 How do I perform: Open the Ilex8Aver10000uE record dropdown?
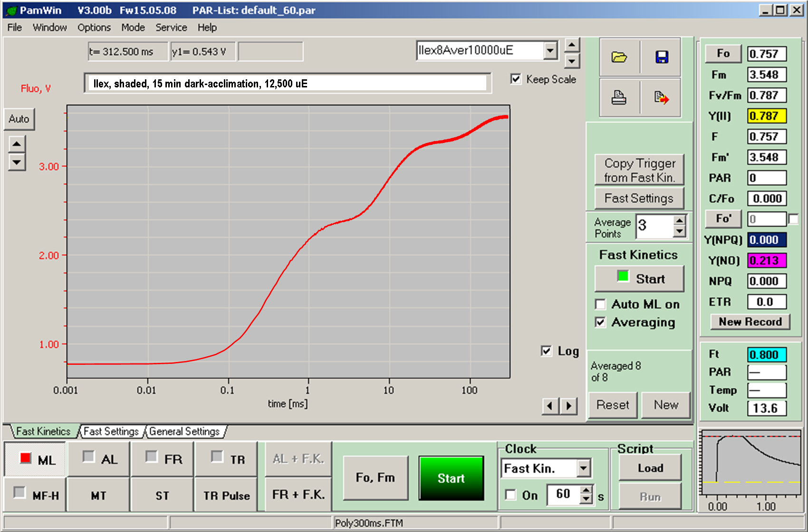[x=550, y=50]
